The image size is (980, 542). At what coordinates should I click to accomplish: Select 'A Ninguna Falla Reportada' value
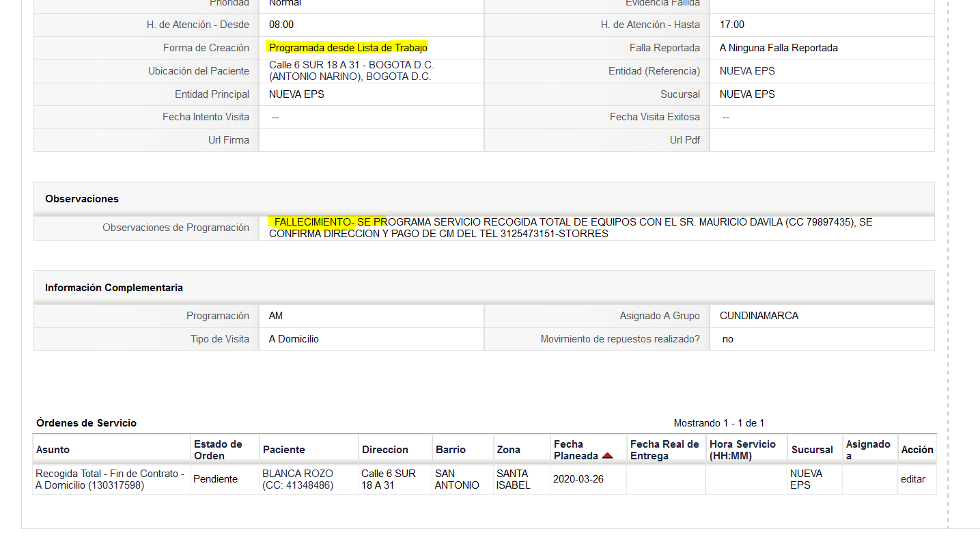[779, 48]
